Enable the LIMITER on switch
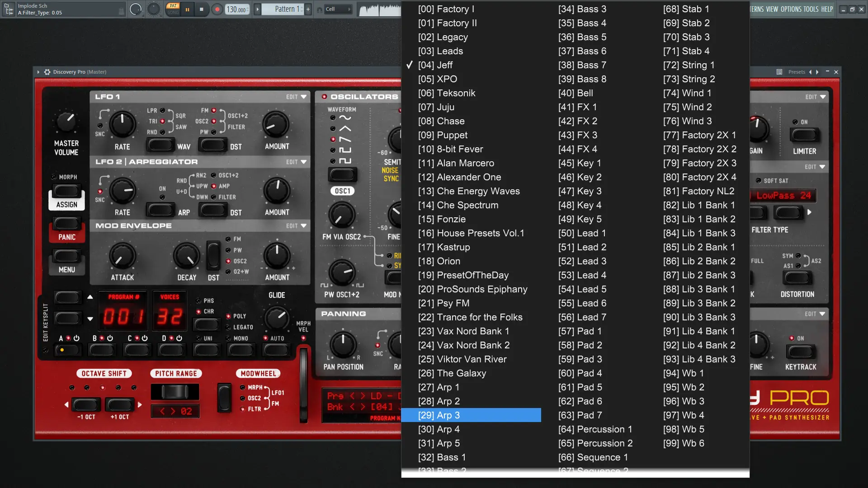This screenshot has width=868, height=488. [x=804, y=135]
